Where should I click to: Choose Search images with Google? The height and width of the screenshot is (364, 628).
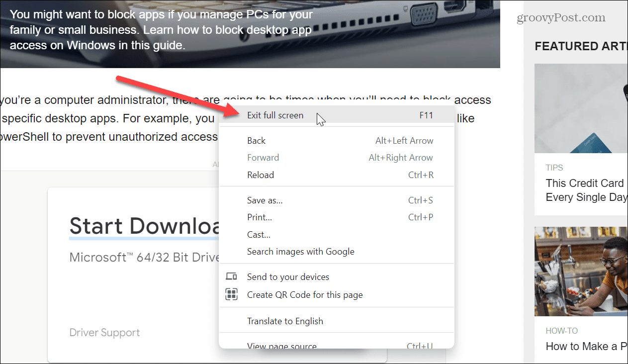coord(337,251)
